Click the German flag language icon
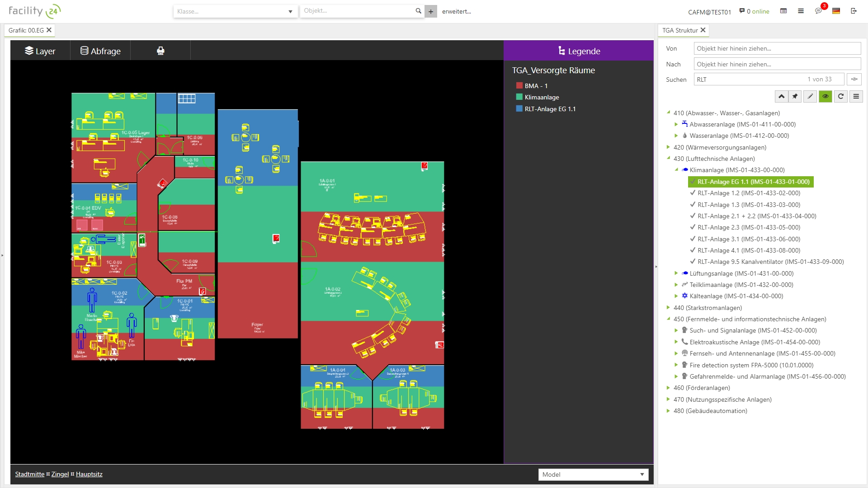868x488 pixels. click(x=836, y=11)
